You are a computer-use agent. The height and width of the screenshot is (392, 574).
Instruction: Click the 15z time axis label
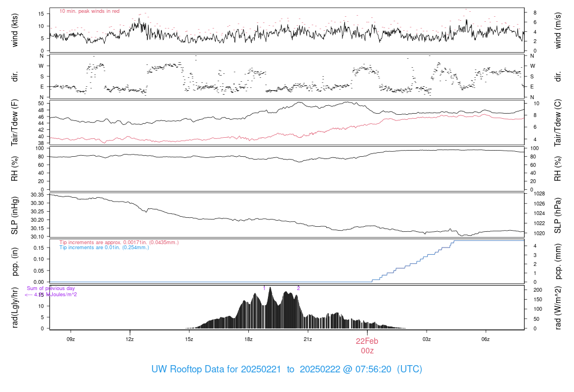(189, 339)
